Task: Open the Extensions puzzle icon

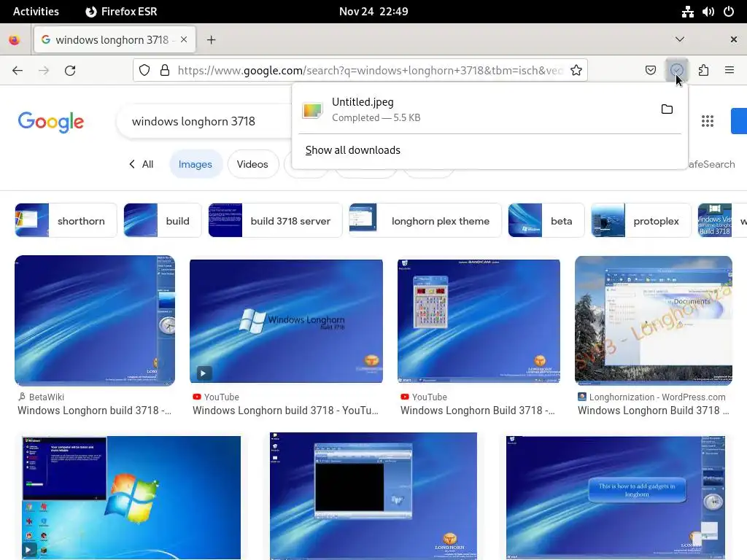Action: 703,71
